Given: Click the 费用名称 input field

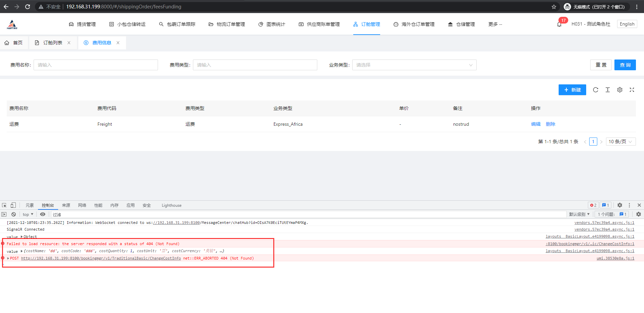Looking at the screenshot, I should click(95, 65).
